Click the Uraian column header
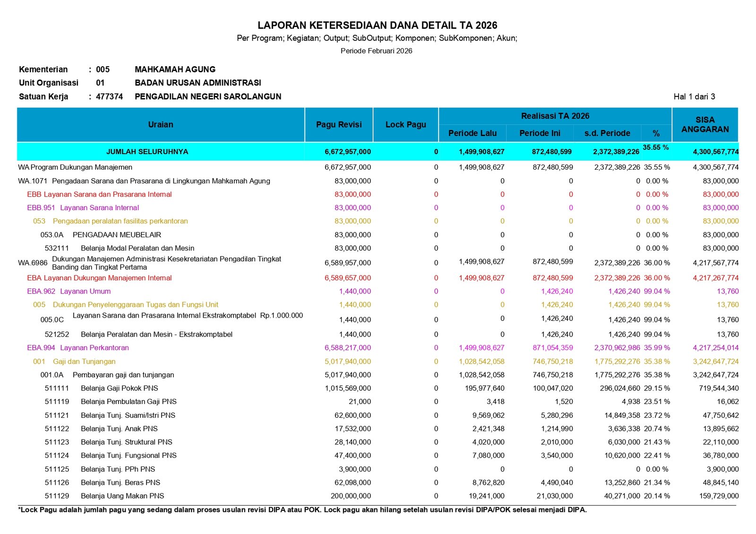The width and height of the screenshot is (756, 534). coord(161,125)
